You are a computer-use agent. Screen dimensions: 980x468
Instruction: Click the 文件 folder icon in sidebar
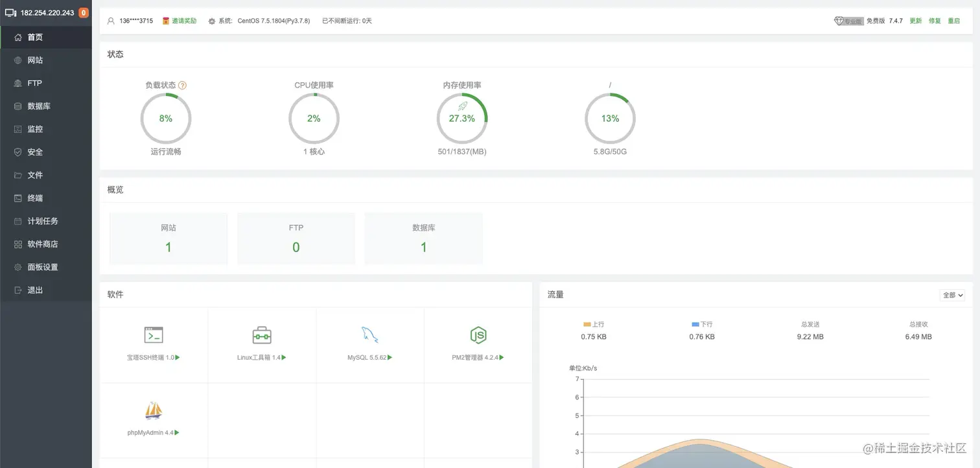(18, 175)
